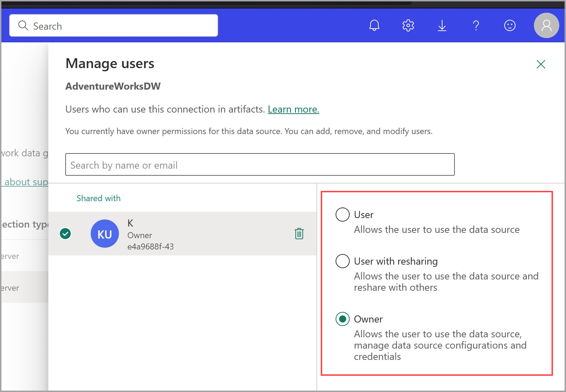Click the Search by name or email field
This screenshot has height=392, width=566.
[260, 164]
